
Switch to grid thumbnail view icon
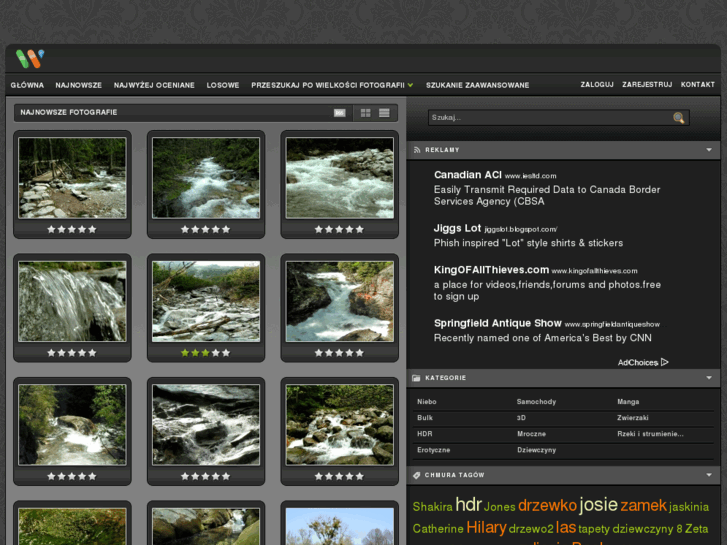366,113
